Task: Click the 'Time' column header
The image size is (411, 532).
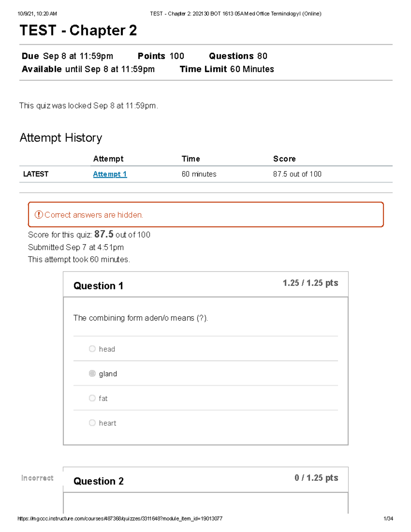Action: [191, 159]
